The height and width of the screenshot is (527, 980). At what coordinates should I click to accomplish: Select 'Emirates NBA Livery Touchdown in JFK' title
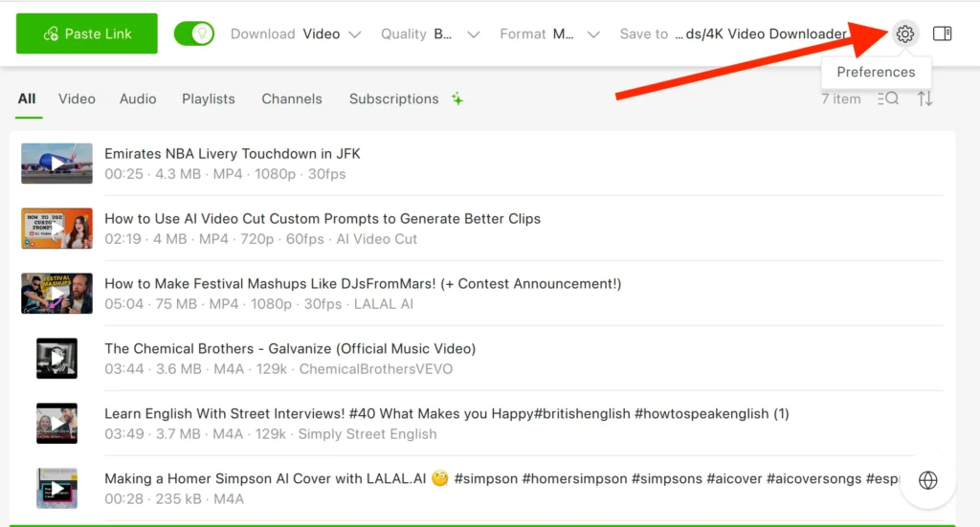(233, 154)
